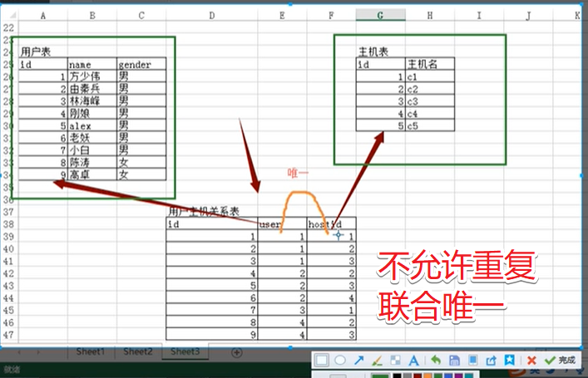
Task: Select the ellipse annotation tool
Action: tap(340, 360)
